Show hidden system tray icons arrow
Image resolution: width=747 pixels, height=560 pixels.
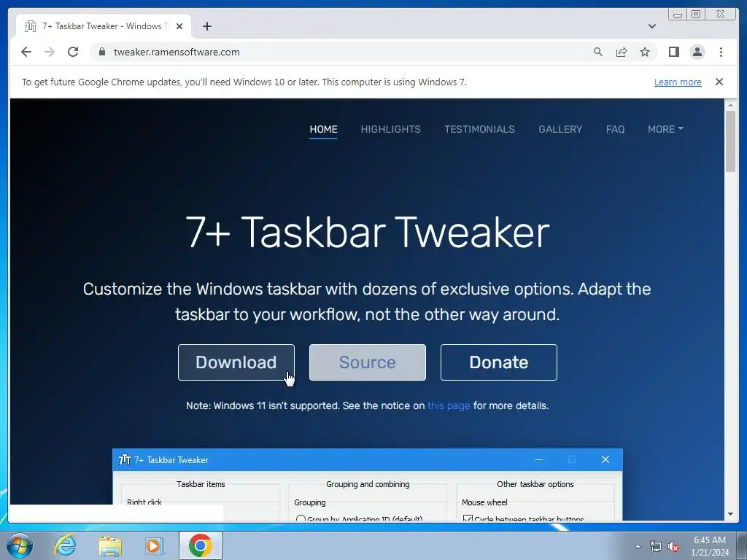click(638, 546)
